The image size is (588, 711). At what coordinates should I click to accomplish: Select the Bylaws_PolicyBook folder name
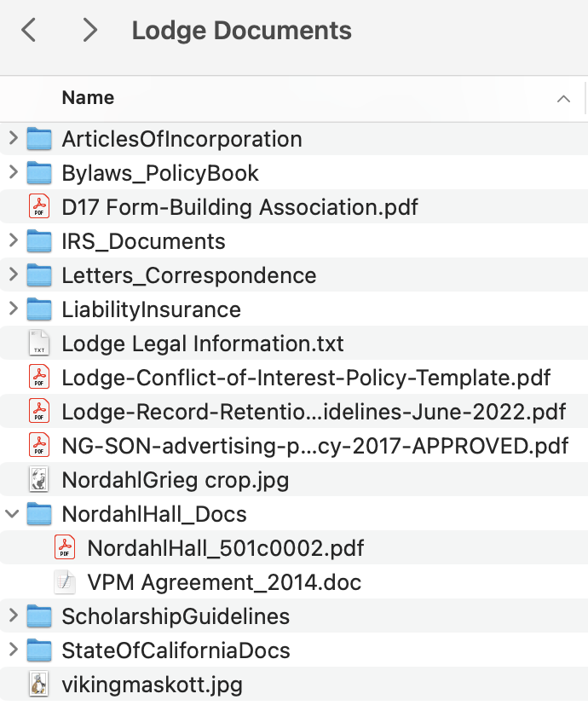click(x=160, y=173)
